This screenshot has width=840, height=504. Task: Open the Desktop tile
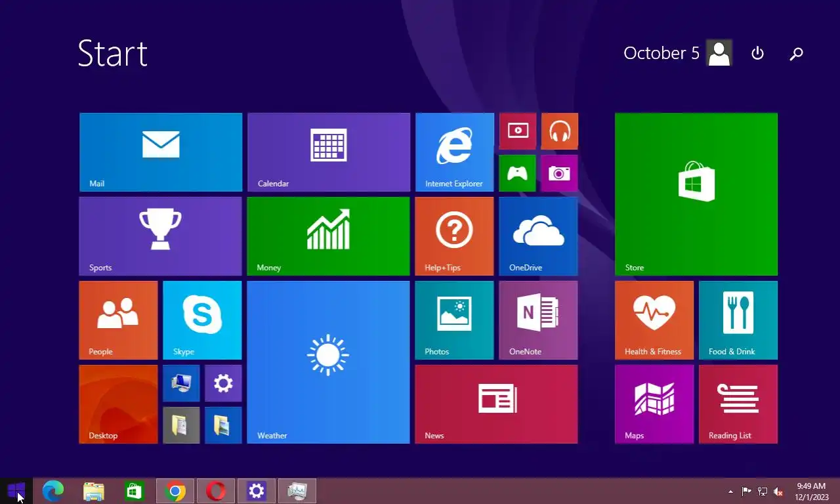119,404
